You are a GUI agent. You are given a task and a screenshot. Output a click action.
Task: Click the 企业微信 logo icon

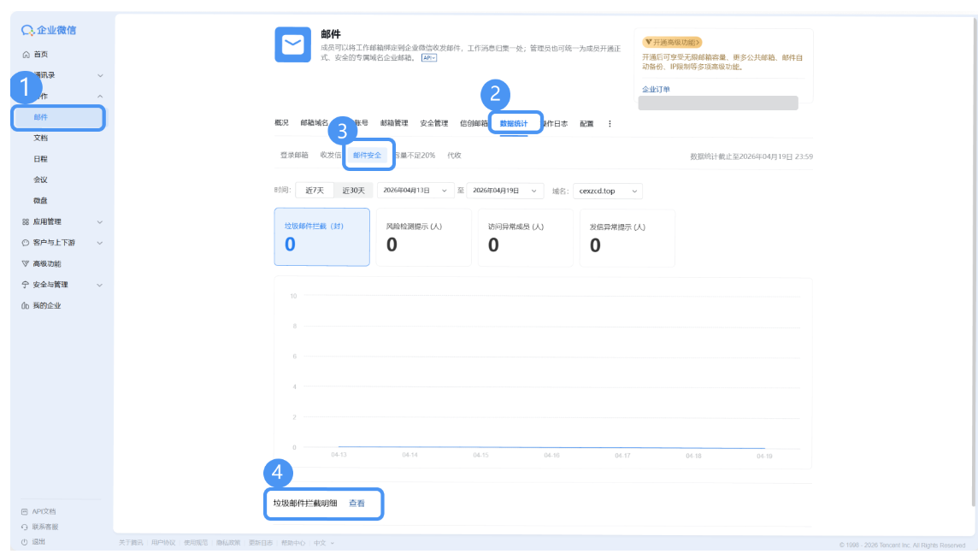click(27, 30)
